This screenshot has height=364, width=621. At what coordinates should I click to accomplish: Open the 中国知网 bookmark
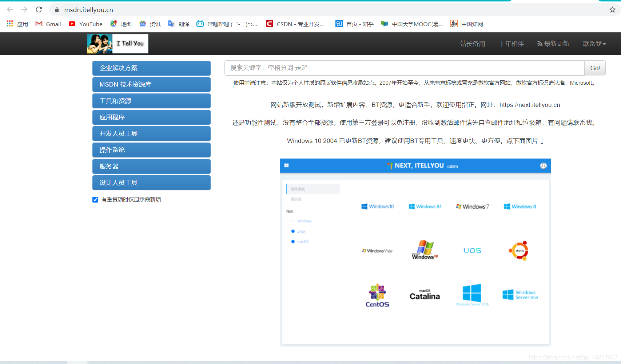(x=467, y=24)
